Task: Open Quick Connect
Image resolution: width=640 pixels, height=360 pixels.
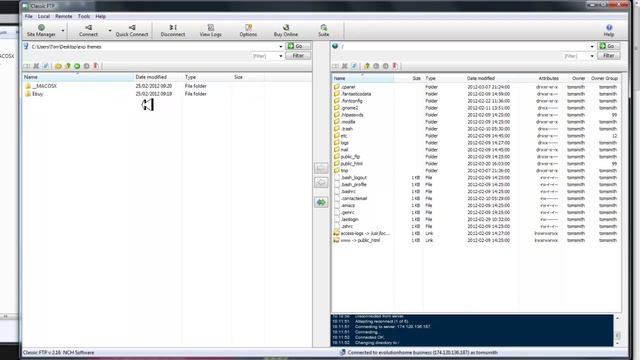Action: pyautogui.click(x=132, y=31)
